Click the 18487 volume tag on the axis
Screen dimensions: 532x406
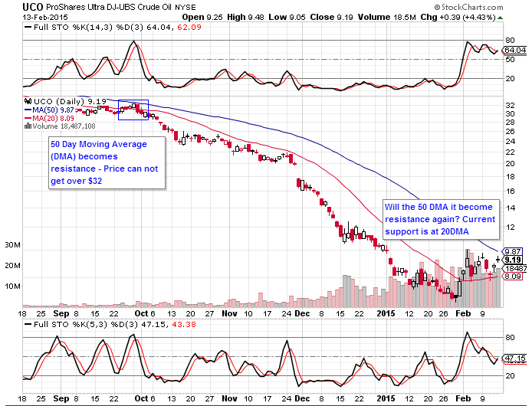point(514,268)
